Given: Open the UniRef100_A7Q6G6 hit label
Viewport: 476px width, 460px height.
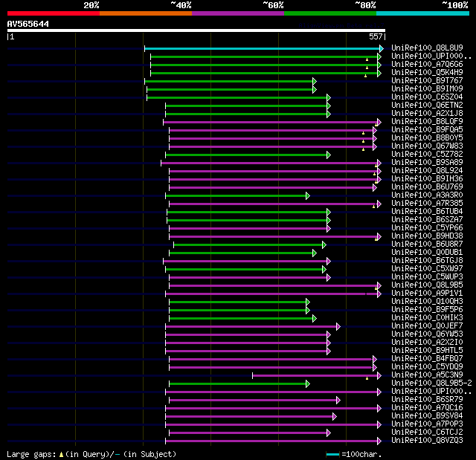Looking at the screenshot, I should coord(427,65).
